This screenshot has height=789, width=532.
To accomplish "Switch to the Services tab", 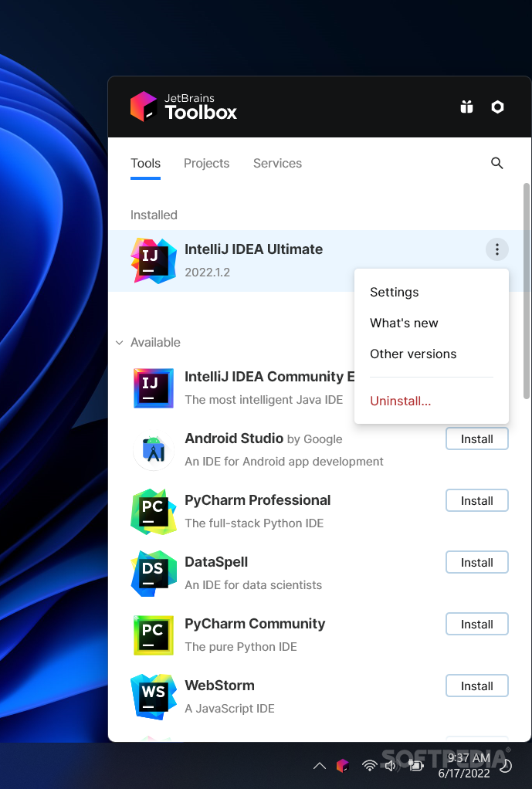I will [277, 164].
